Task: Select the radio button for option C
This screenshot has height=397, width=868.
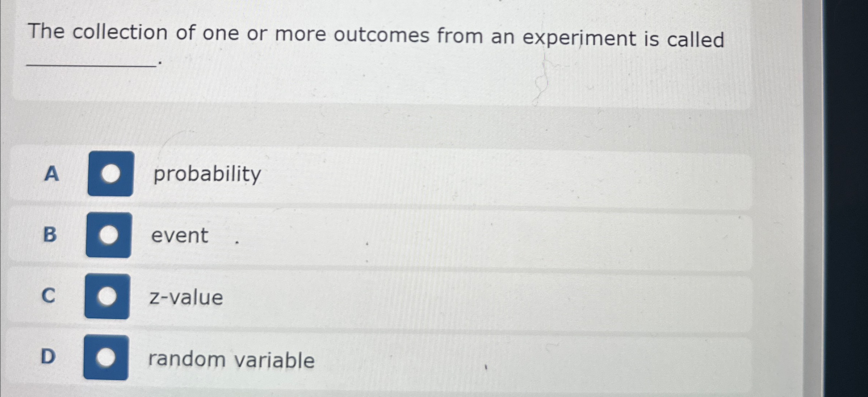Action: [x=107, y=297]
